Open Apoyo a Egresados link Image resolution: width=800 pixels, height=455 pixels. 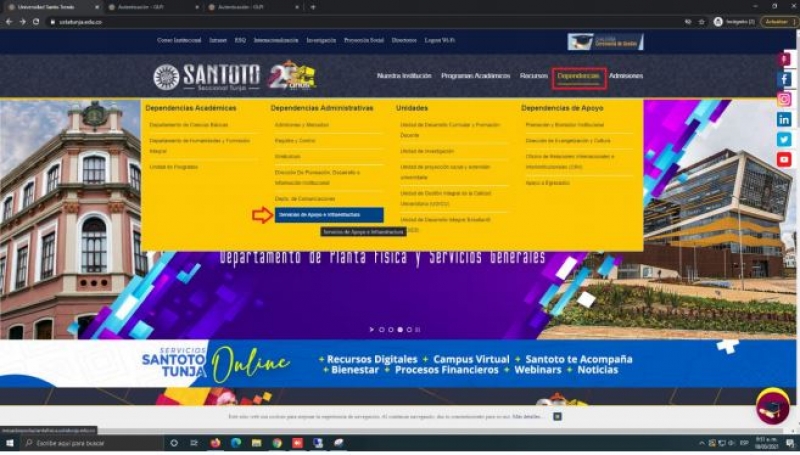(547, 183)
